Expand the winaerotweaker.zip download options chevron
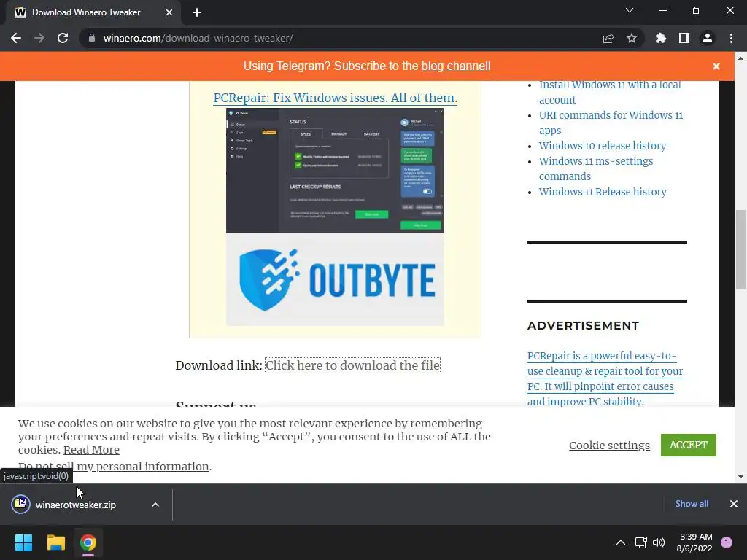Image resolution: width=747 pixels, height=560 pixels. point(155,505)
